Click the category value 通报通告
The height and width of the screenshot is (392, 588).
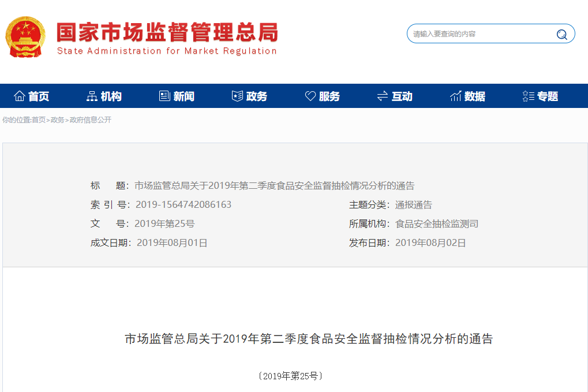pyautogui.click(x=414, y=204)
